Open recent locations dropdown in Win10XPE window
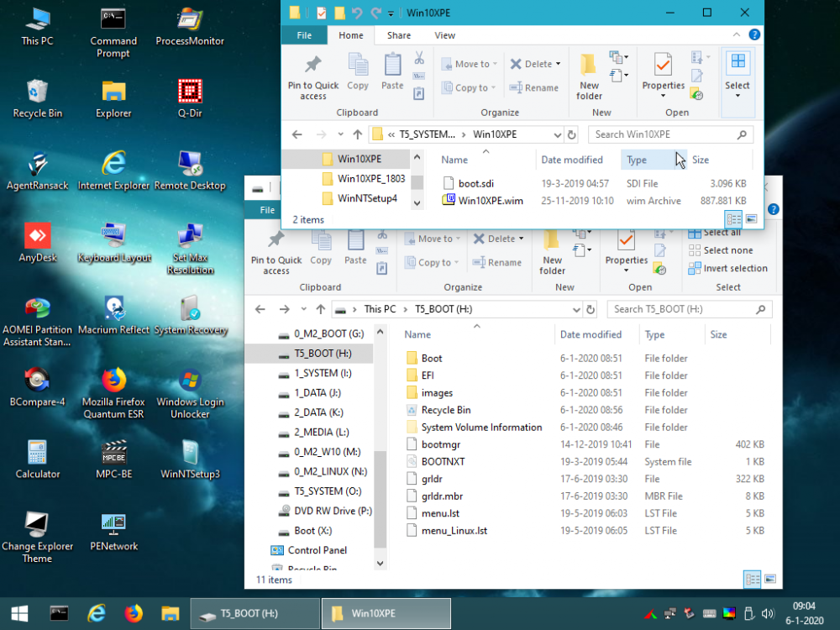The width and height of the screenshot is (840, 630). click(x=340, y=134)
